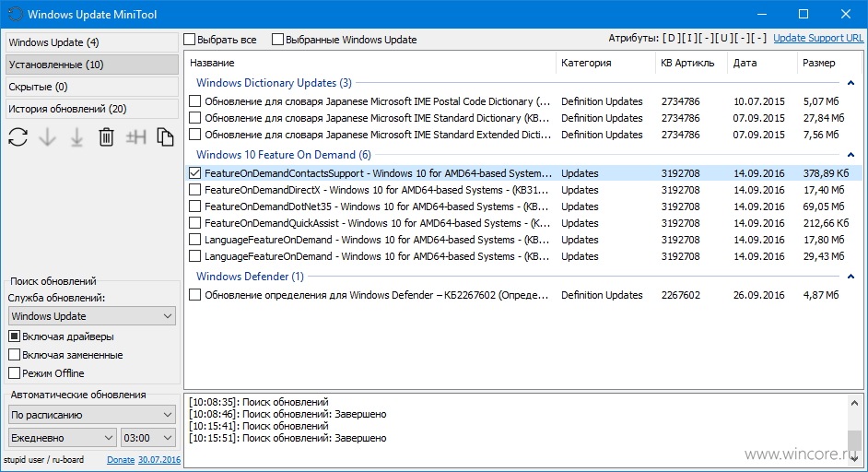
Task: Click the refresh search updates icon
Action: (18, 136)
